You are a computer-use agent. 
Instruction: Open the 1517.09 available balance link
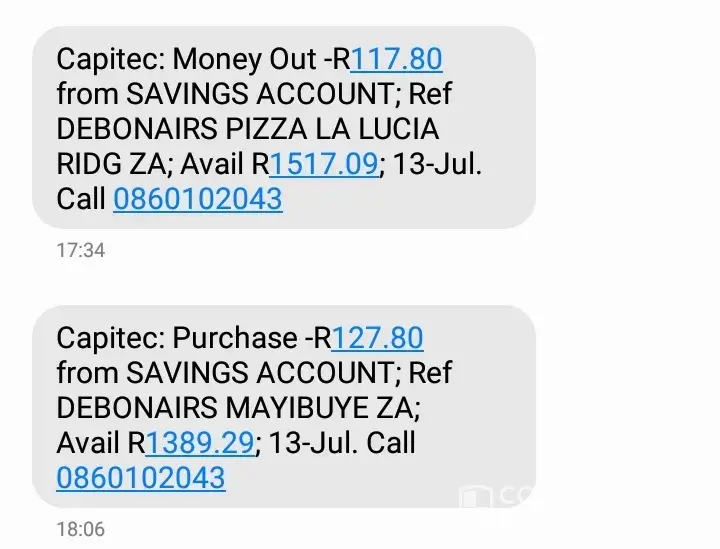(x=324, y=164)
